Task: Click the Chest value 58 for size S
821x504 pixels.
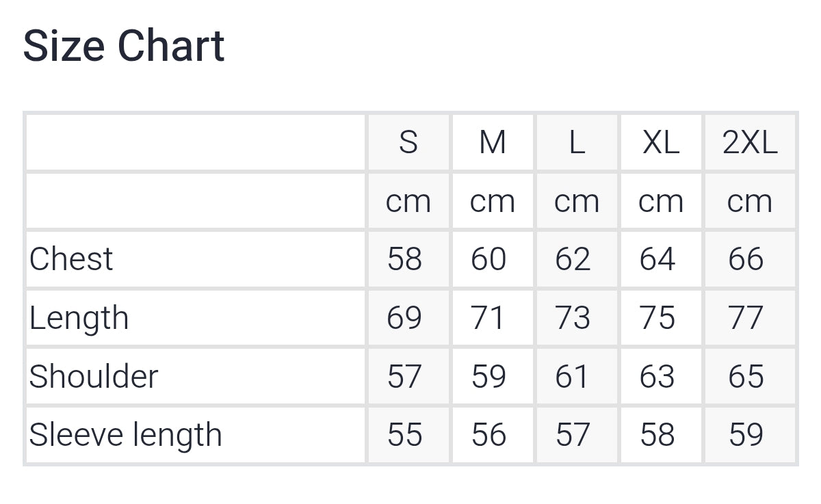Action: [x=404, y=259]
